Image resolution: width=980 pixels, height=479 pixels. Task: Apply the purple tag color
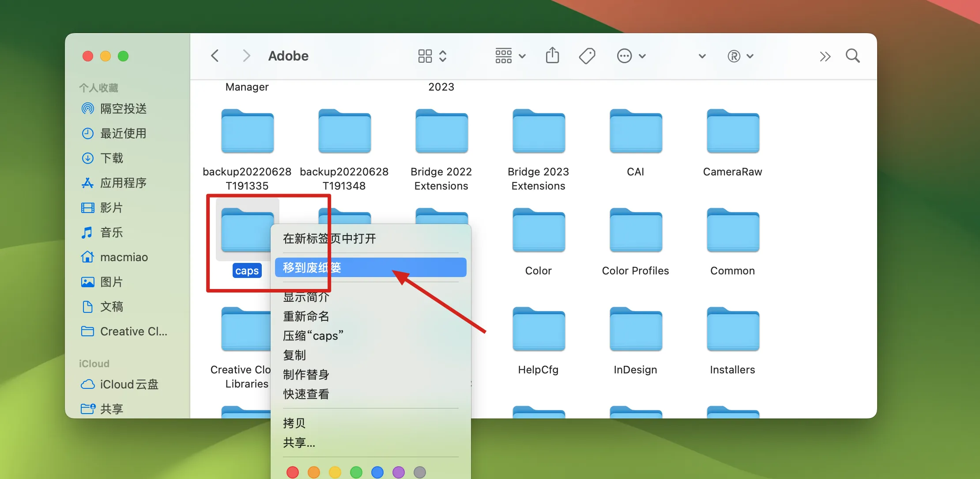[x=399, y=472]
